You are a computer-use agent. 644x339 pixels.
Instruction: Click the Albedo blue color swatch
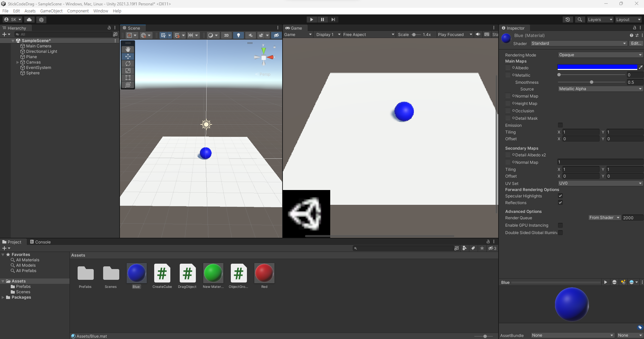pyautogui.click(x=597, y=67)
